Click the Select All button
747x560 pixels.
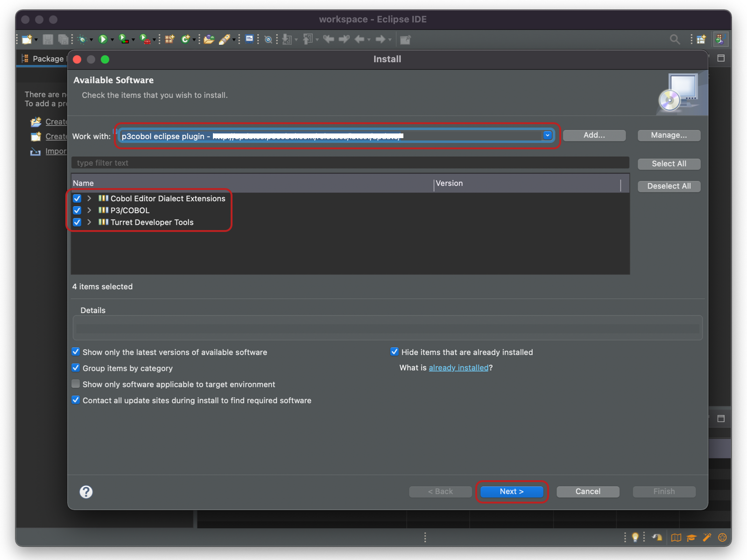click(x=669, y=164)
